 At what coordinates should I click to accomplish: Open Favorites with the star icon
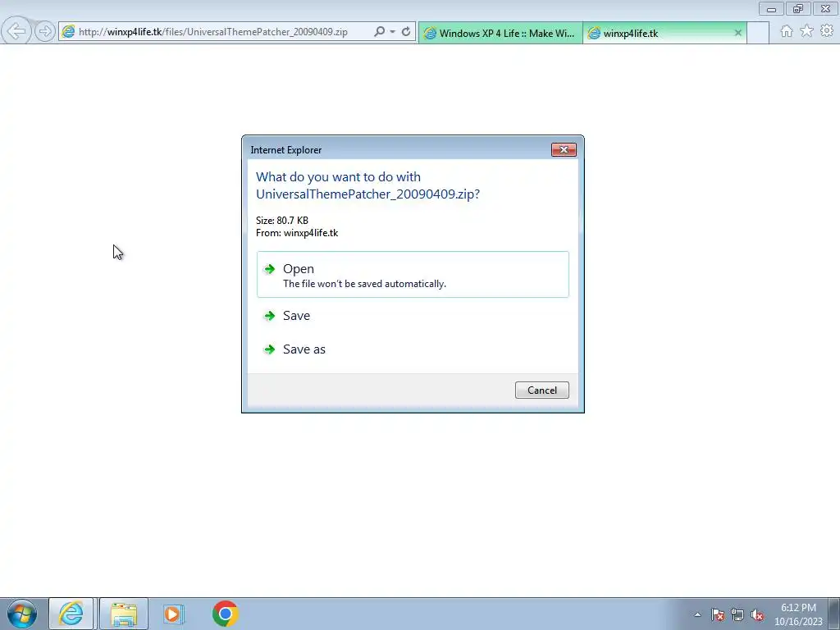click(x=807, y=31)
